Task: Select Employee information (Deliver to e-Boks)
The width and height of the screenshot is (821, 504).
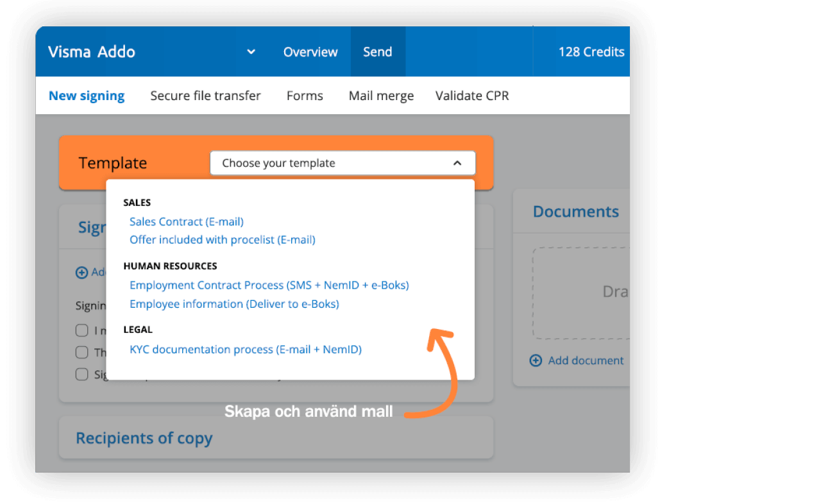Action: click(234, 304)
